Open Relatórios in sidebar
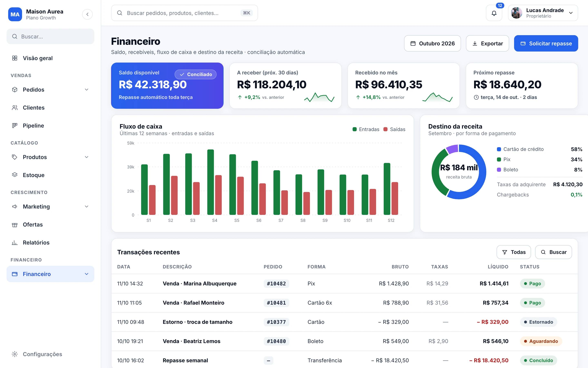This screenshot has width=588, height=368. [x=50, y=242]
